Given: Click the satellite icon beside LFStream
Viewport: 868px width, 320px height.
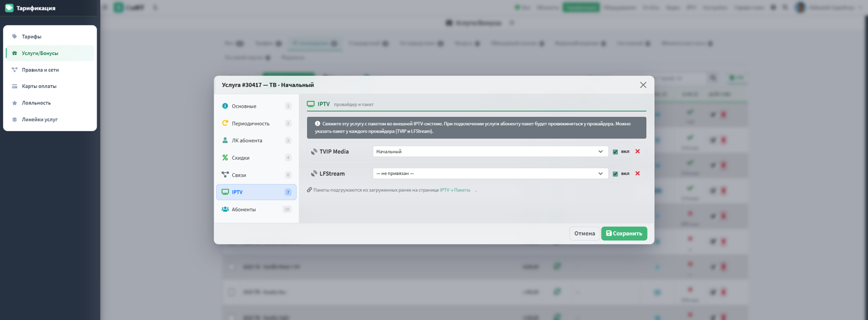Looking at the screenshot, I should [x=314, y=173].
